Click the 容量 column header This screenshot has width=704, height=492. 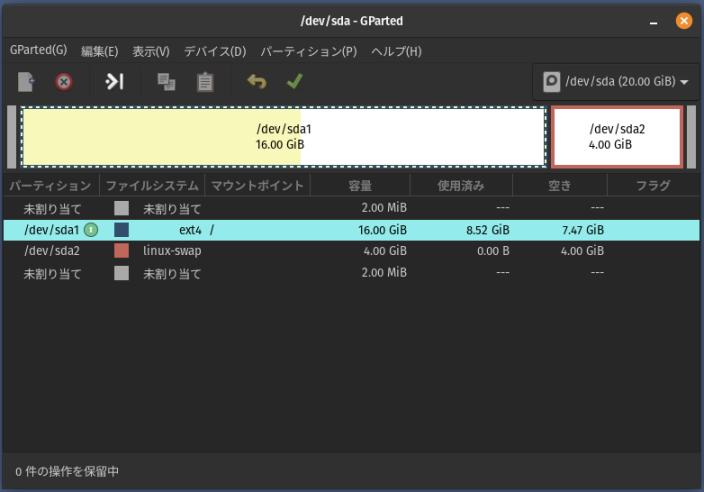point(360,185)
